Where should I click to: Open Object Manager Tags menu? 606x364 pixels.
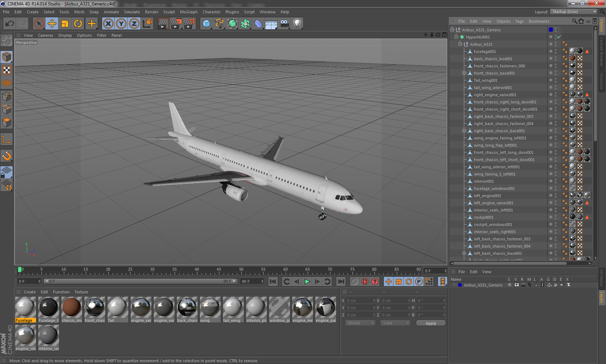(x=519, y=21)
